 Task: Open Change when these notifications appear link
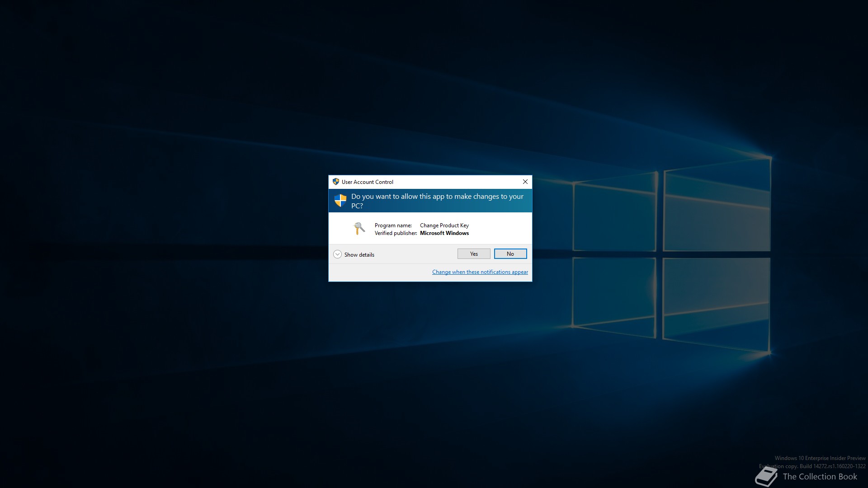pos(480,272)
